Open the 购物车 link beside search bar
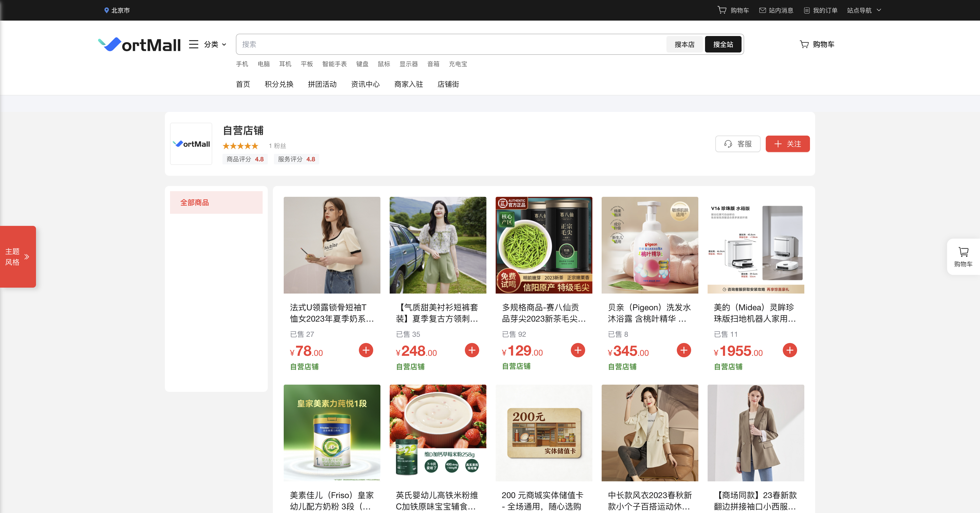The height and width of the screenshot is (513, 980). click(x=817, y=45)
